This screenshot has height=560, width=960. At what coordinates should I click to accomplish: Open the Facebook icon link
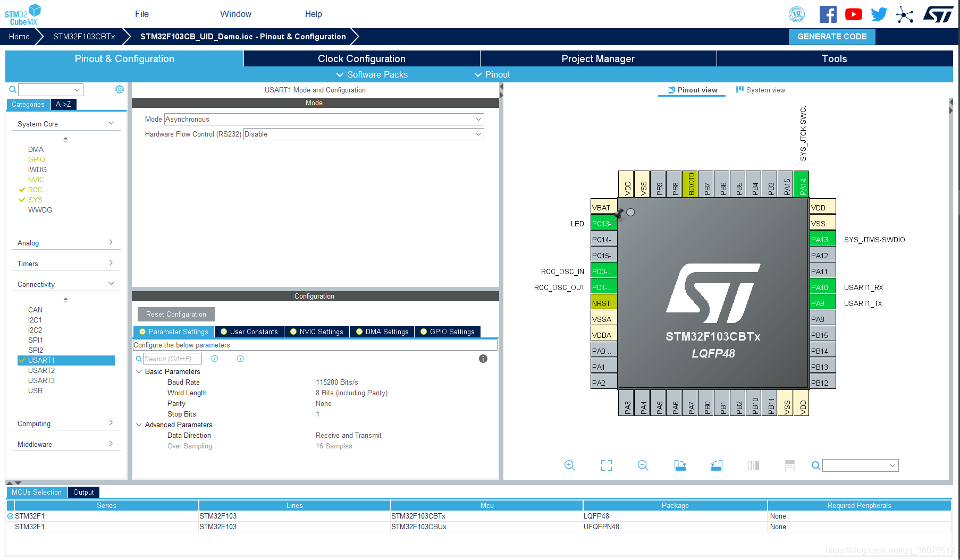[x=828, y=14]
